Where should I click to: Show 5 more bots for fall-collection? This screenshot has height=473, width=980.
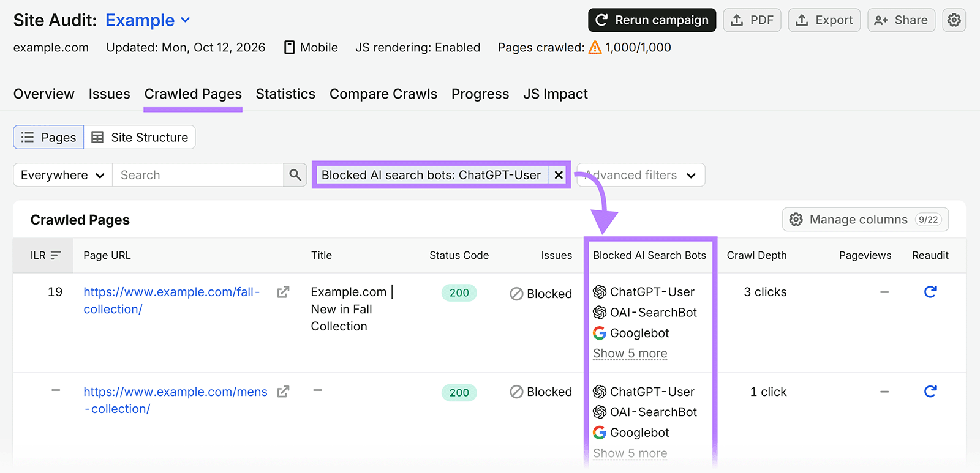click(630, 354)
